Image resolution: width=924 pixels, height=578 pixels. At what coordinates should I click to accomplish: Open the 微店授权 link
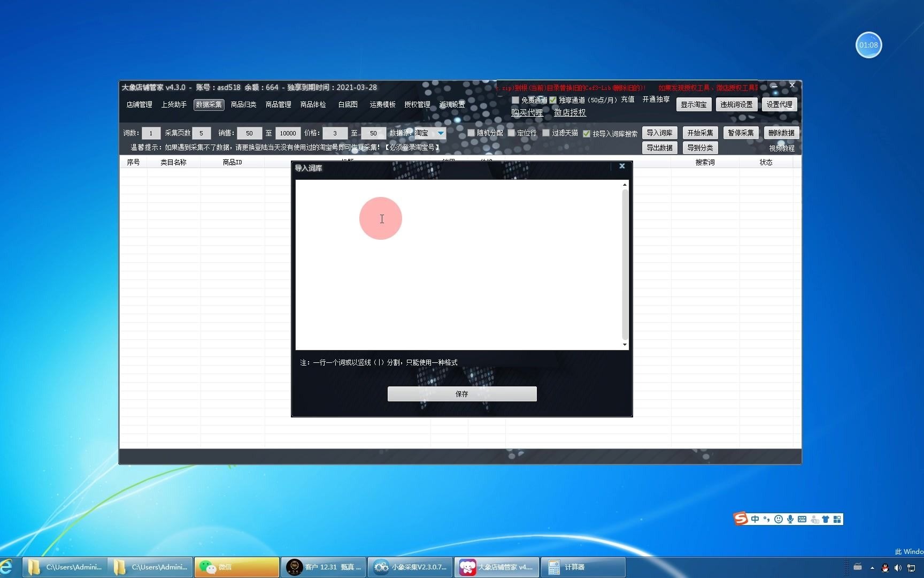point(570,112)
